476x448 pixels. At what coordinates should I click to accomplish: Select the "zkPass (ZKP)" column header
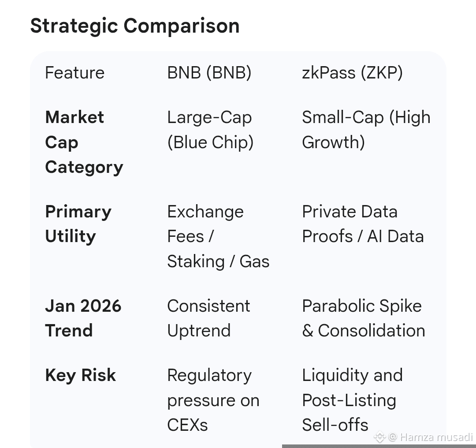coord(352,73)
